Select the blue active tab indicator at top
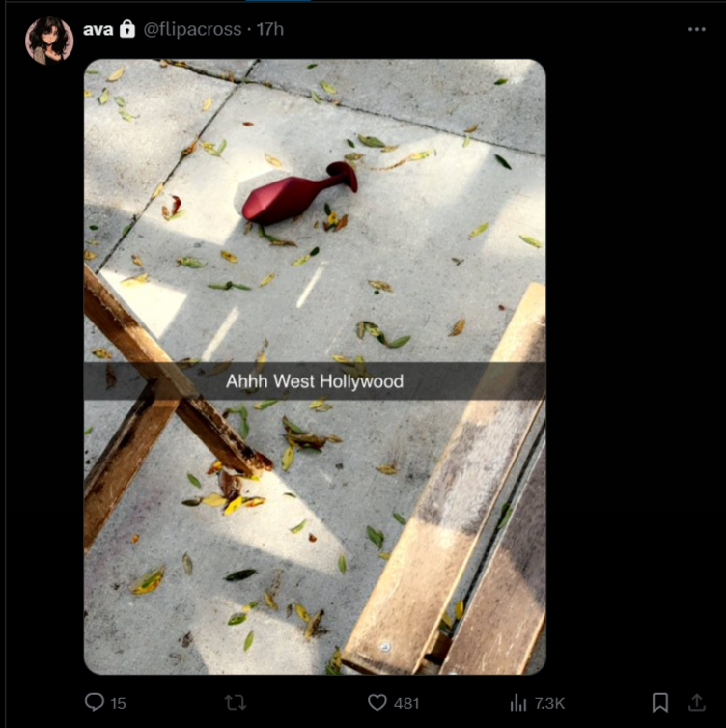726x728 pixels. point(278,1)
